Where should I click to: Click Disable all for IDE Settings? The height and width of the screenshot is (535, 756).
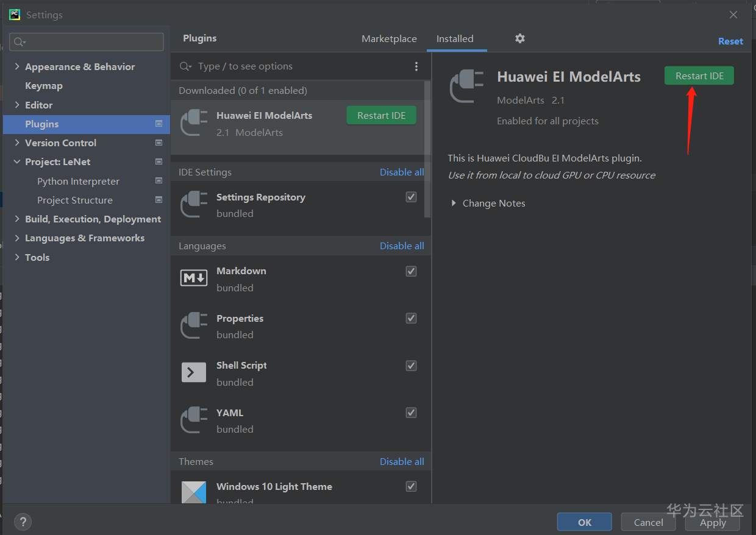coord(402,172)
